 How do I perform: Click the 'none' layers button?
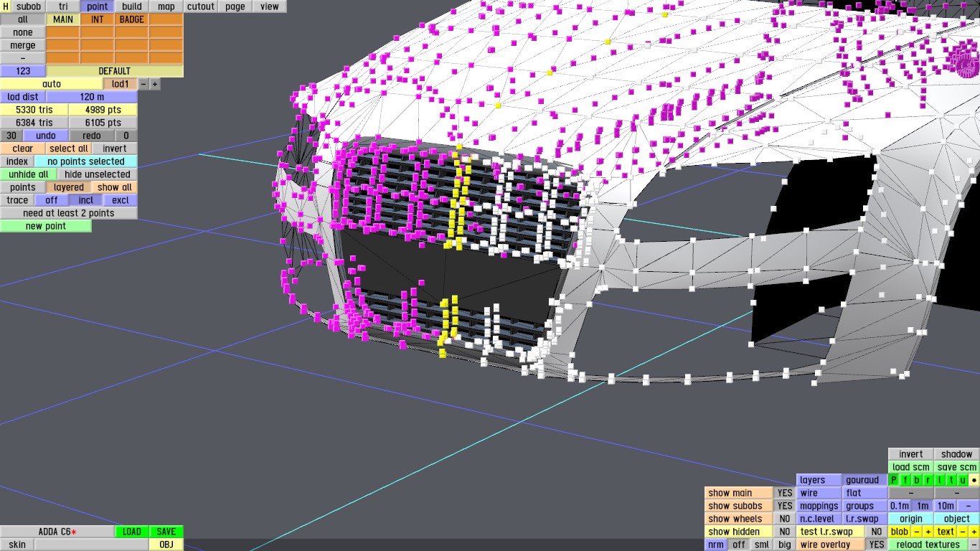[23, 32]
